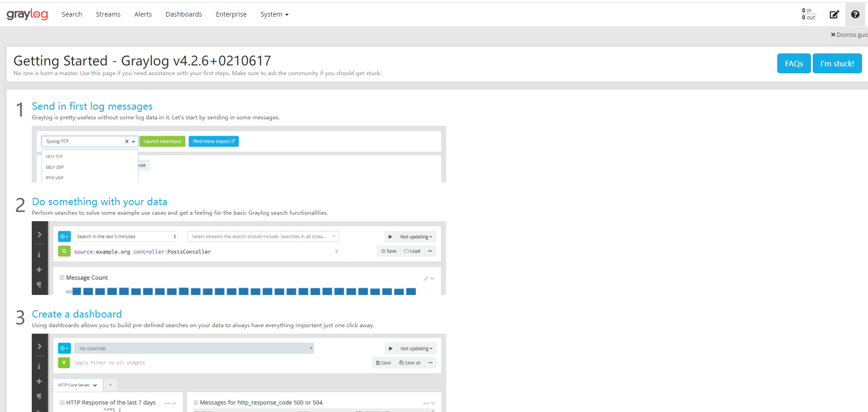Screen dimensions: 868x412
Task: Open the Syslog TCP input type select
Action: [x=90, y=141]
